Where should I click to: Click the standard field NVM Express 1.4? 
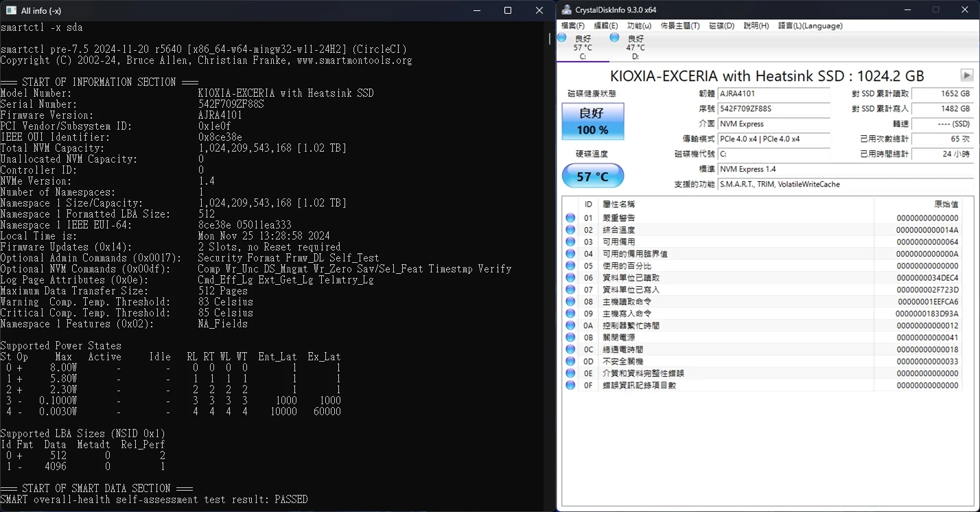pos(845,170)
